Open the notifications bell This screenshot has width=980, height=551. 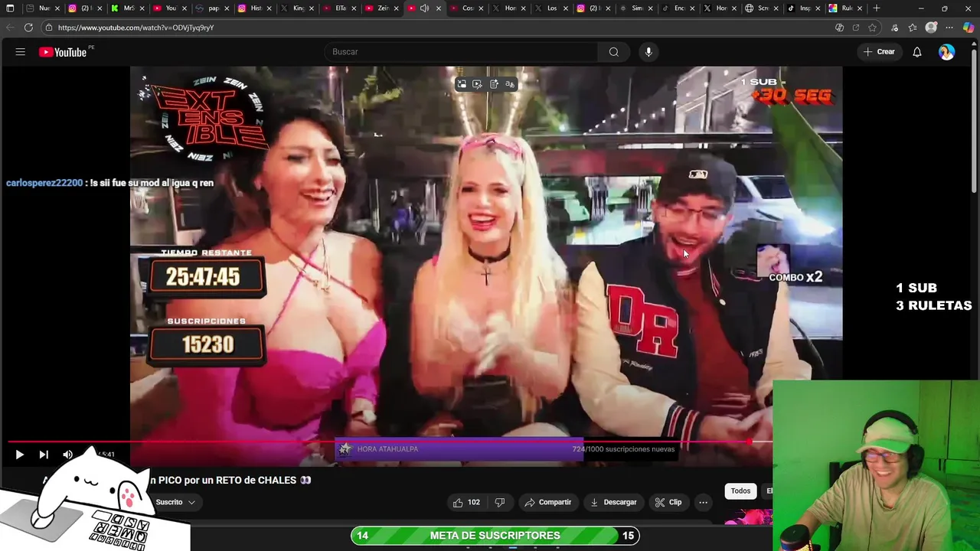pyautogui.click(x=916, y=52)
